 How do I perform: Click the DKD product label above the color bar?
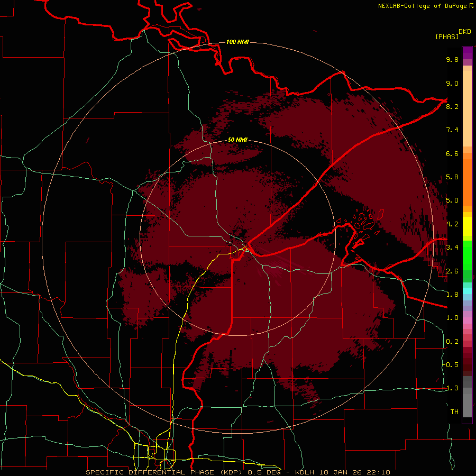point(464,32)
